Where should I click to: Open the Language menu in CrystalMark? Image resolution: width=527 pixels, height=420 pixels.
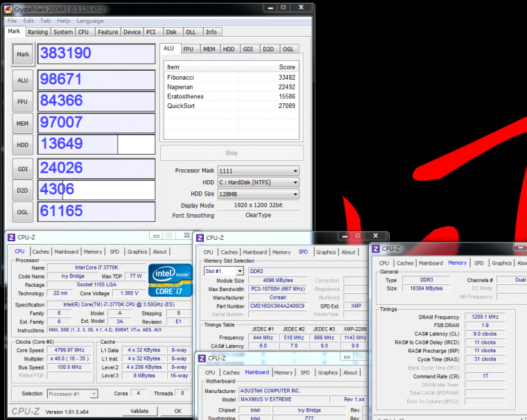click(x=90, y=21)
